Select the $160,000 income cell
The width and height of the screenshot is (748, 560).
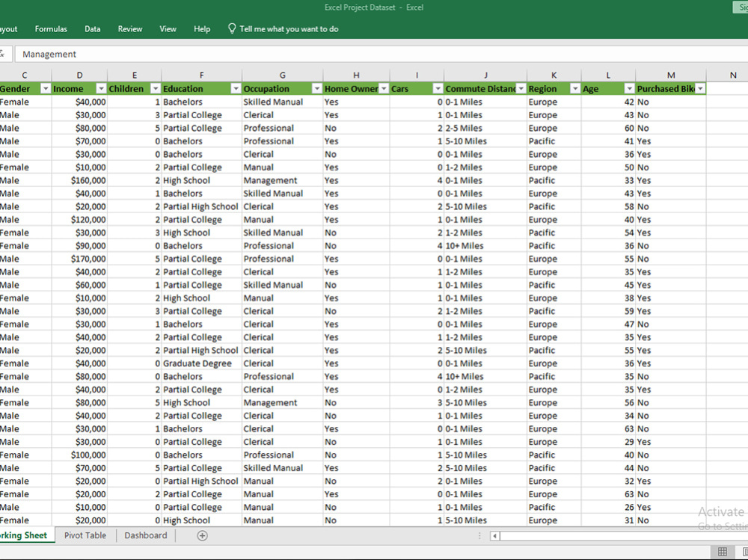click(x=80, y=180)
